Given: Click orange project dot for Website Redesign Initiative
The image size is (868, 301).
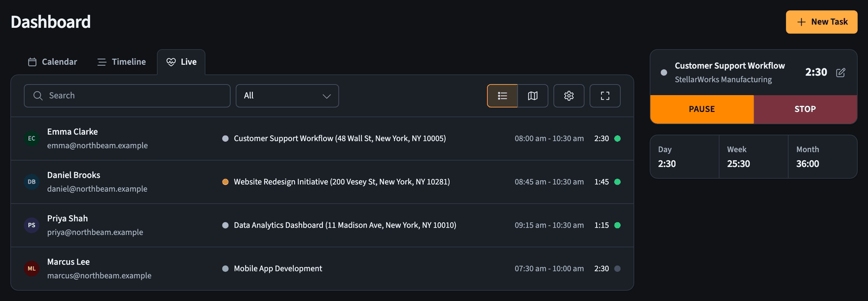Looking at the screenshot, I should pos(225,182).
